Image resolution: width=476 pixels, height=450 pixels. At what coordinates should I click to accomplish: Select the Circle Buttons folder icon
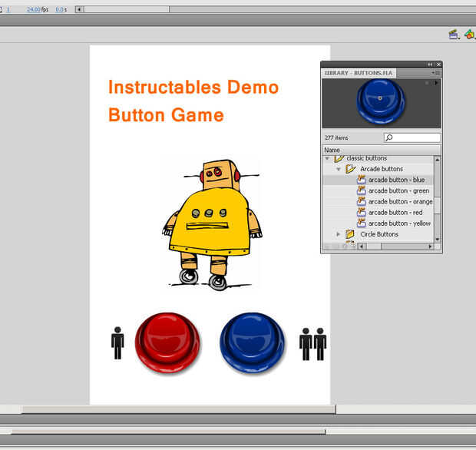(x=350, y=234)
